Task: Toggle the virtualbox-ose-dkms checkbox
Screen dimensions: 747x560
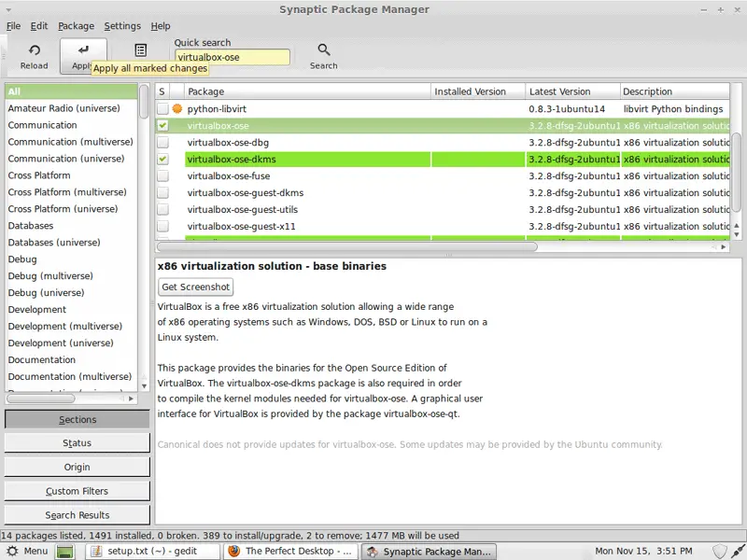Action: click(x=162, y=159)
